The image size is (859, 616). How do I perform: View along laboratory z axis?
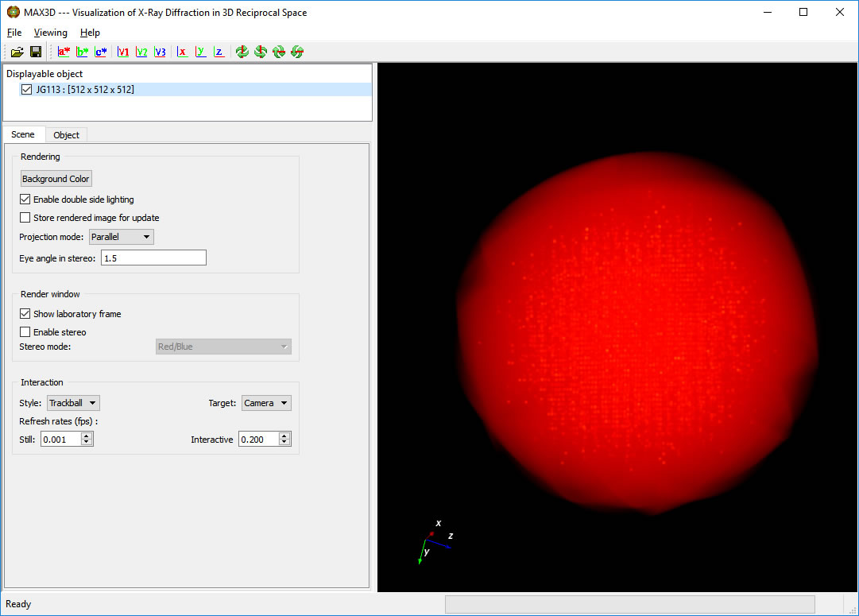[219, 52]
